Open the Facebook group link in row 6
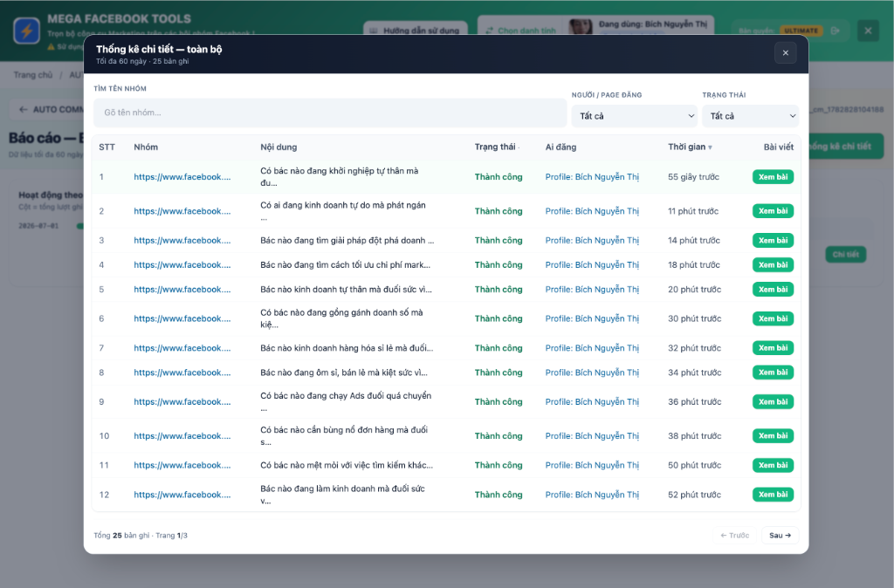 pyautogui.click(x=182, y=318)
